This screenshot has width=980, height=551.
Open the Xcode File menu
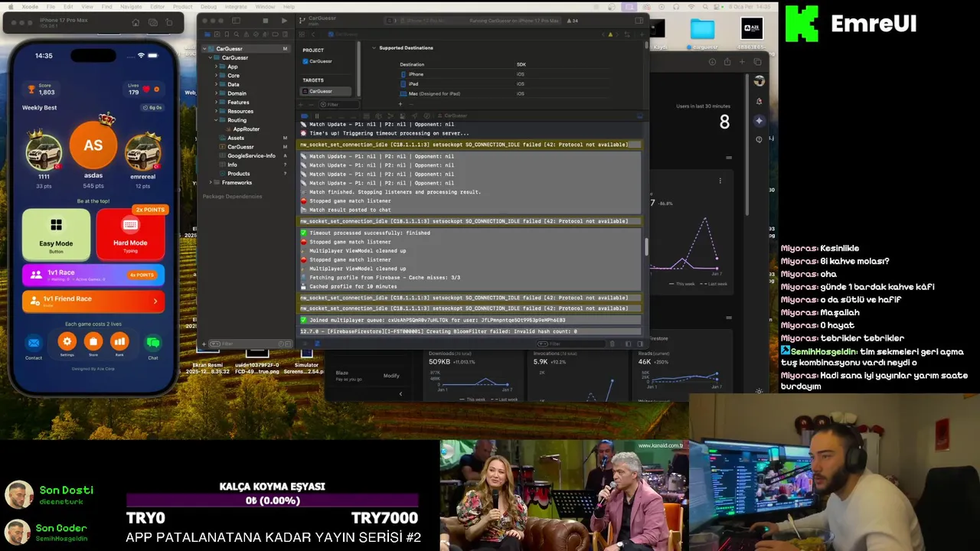click(x=51, y=6)
